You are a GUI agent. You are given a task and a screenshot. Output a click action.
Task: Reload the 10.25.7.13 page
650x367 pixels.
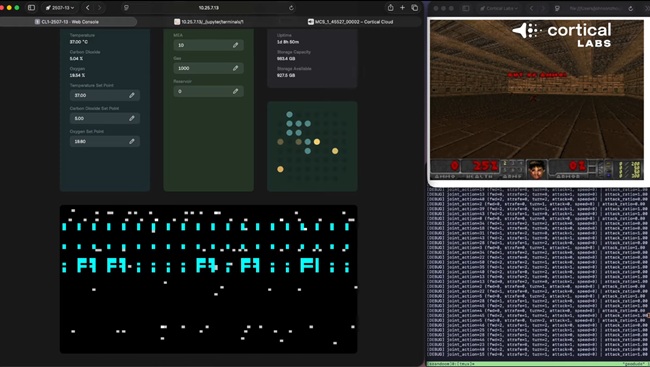point(291,7)
